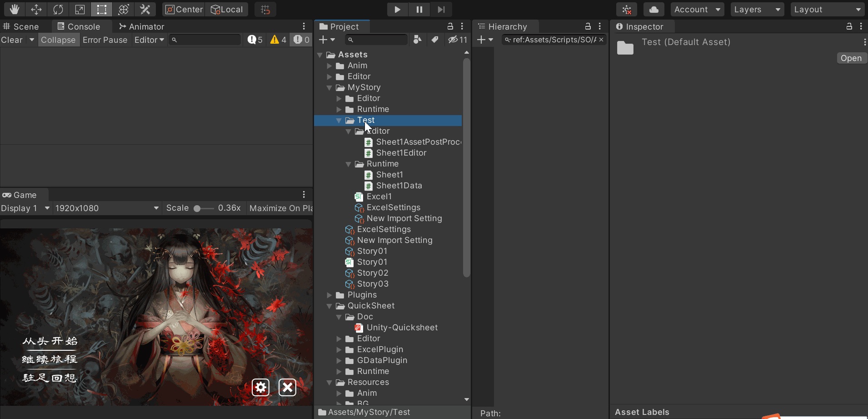The width and height of the screenshot is (868, 419).
Task: Toggle warning messages count 4
Action: coord(278,40)
